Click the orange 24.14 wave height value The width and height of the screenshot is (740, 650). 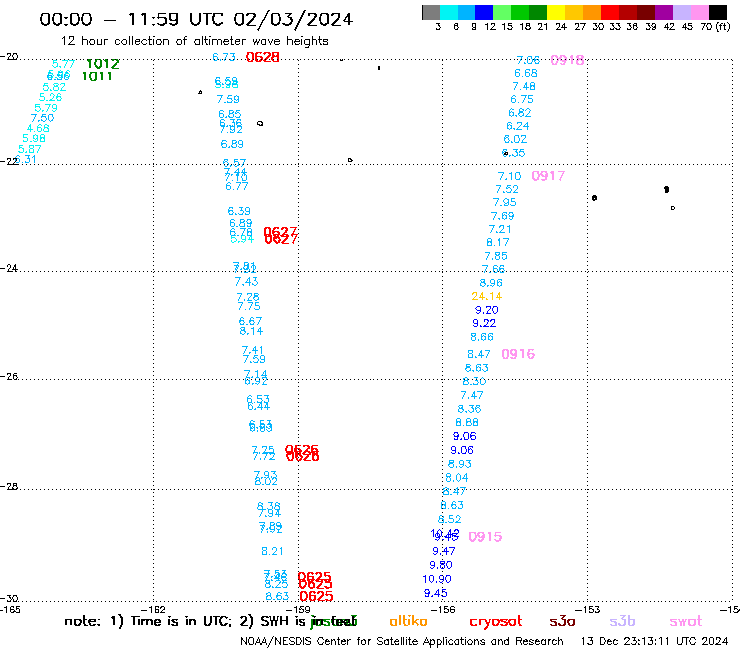(x=487, y=296)
